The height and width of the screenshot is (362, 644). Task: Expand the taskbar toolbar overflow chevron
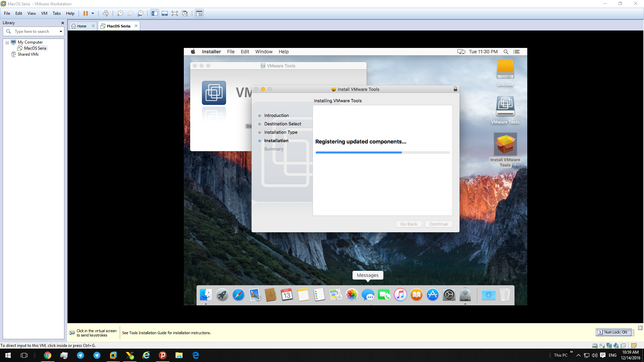[572, 352]
